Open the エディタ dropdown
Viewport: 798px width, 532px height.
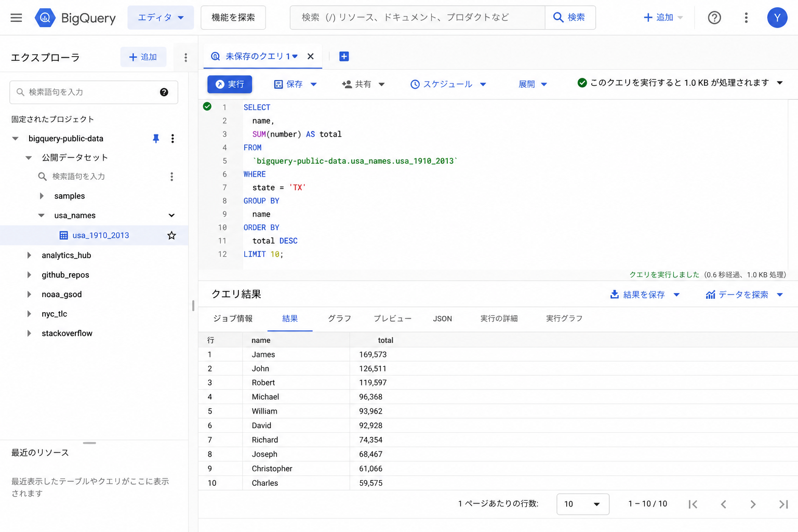pos(161,18)
